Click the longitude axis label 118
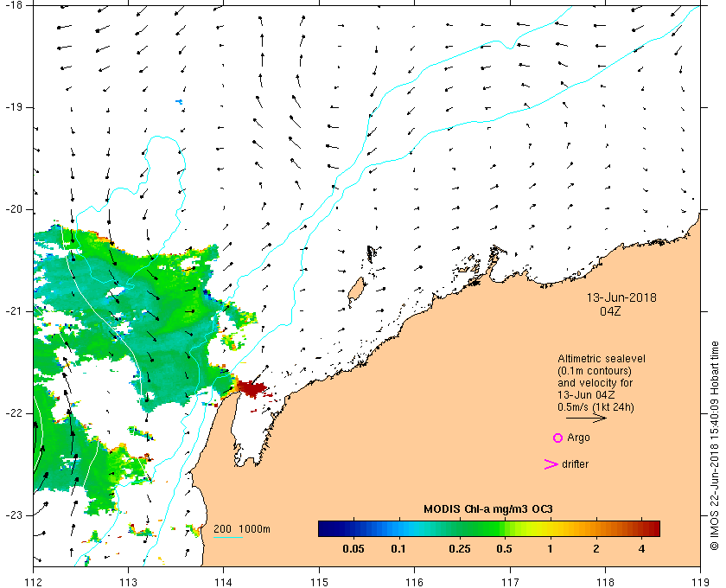Viewport: 726px width, 588px height. coord(605,582)
